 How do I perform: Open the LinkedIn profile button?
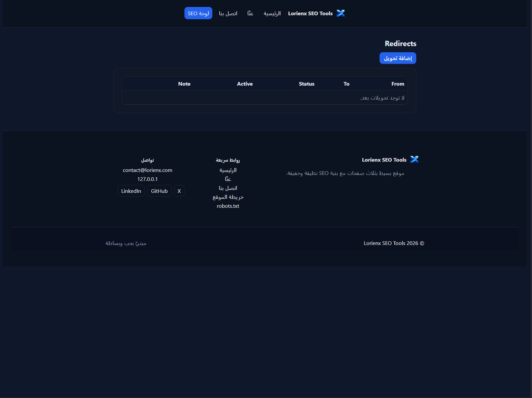(x=131, y=191)
